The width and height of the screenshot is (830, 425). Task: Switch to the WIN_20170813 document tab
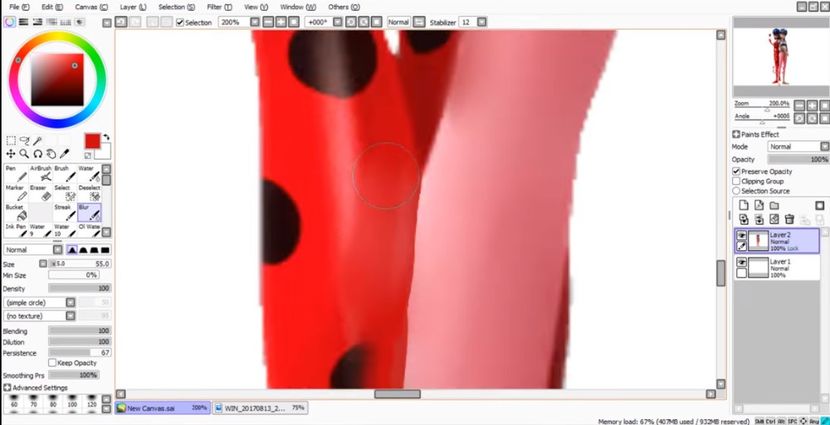click(x=260, y=408)
